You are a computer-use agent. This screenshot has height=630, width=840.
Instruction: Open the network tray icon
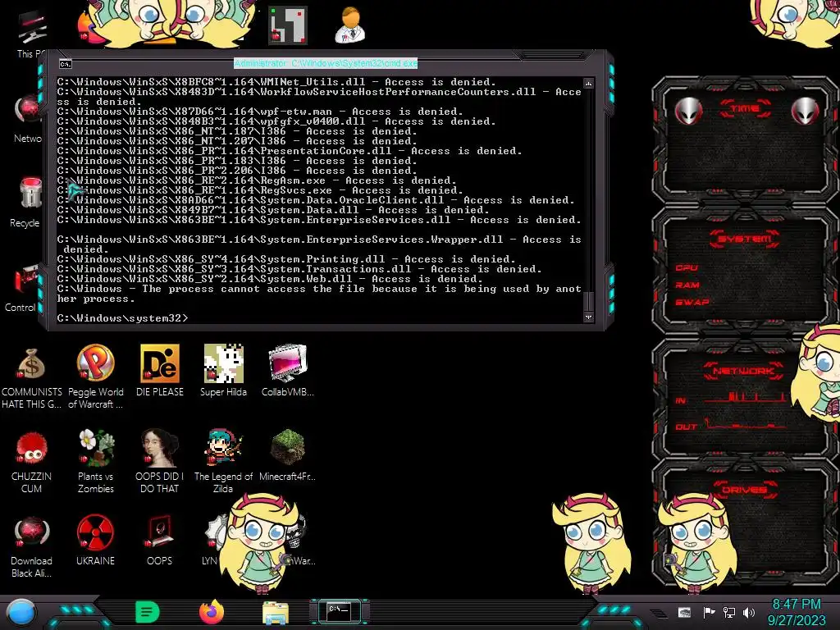point(729,612)
